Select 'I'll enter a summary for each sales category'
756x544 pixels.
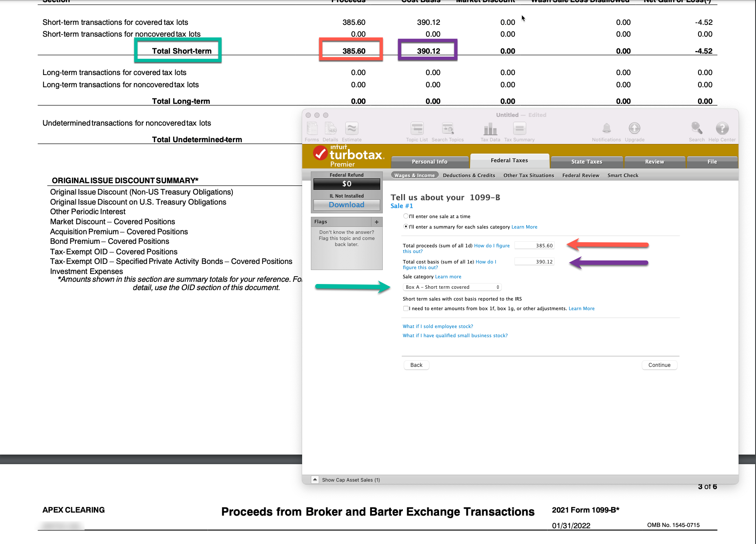(405, 226)
